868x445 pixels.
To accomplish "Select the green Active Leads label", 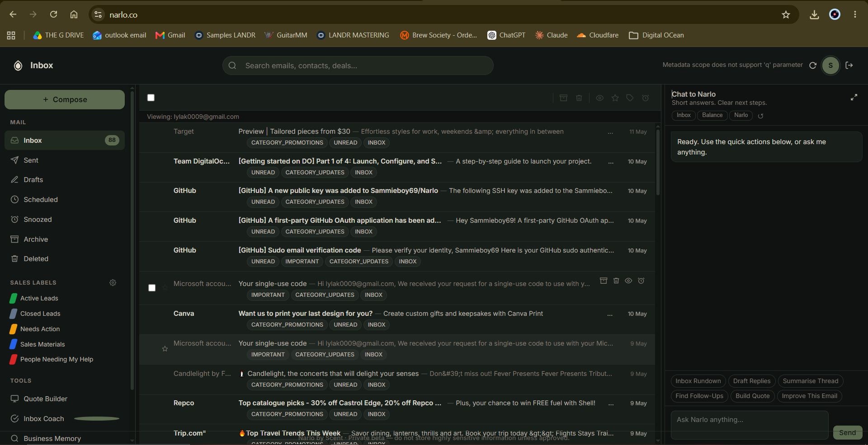I will tap(34, 299).
